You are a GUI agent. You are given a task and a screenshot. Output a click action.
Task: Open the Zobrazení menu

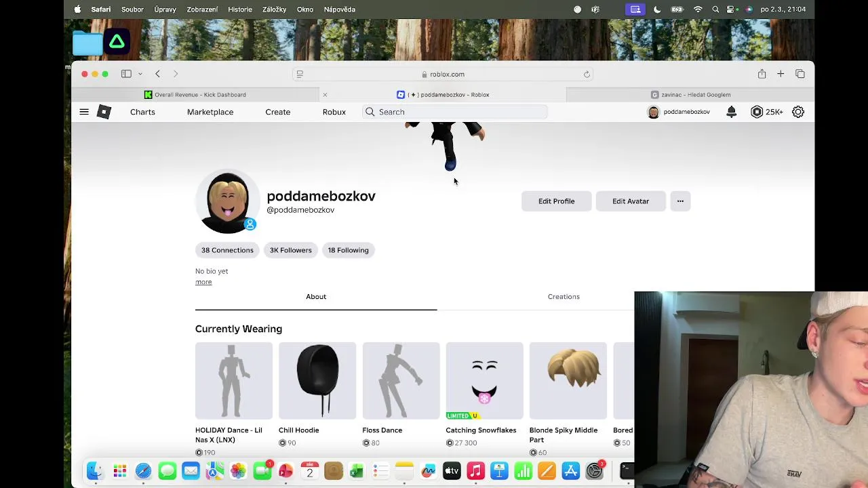click(x=202, y=9)
